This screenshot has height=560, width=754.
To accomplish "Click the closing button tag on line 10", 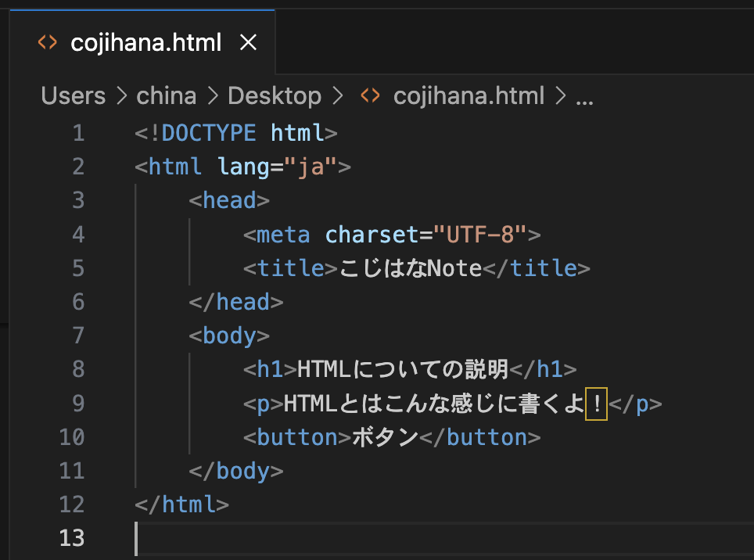I will [x=480, y=437].
